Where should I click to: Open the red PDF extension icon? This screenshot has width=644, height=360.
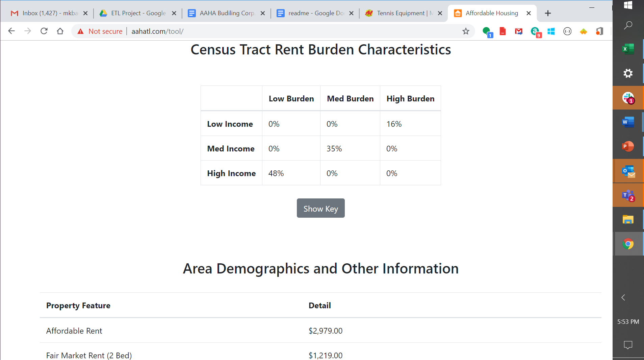[x=503, y=31]
